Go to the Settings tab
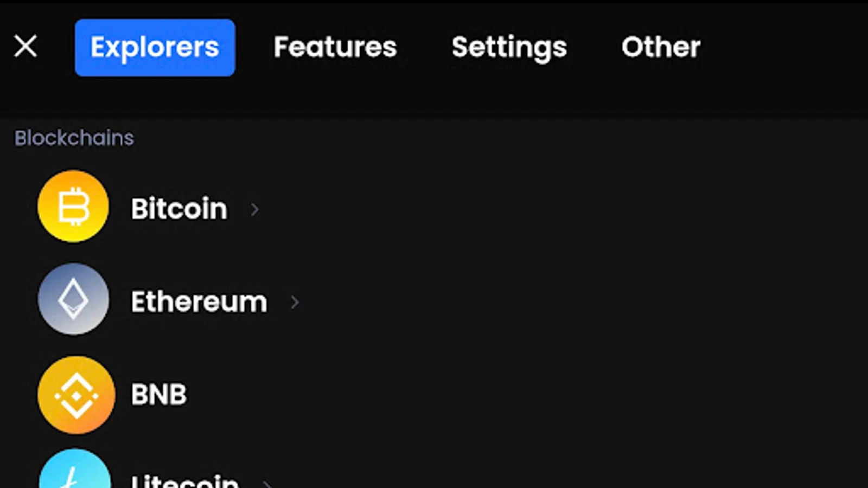 coord(509,47)
